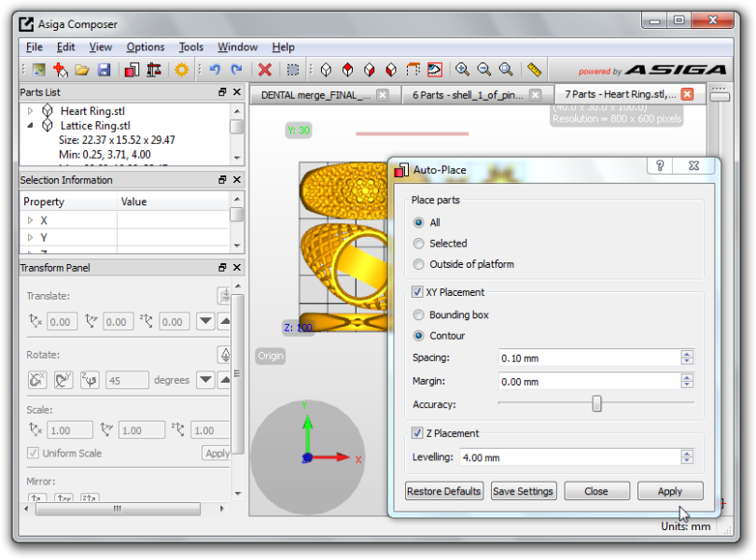Click the Spacing field spinner arrows
756x560 pixels.
[687, 357]
